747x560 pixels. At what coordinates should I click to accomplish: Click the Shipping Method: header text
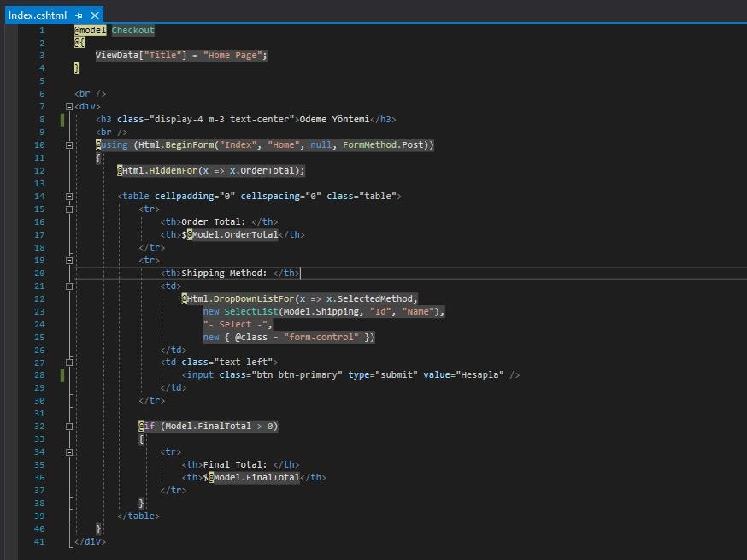click(225, 273)
